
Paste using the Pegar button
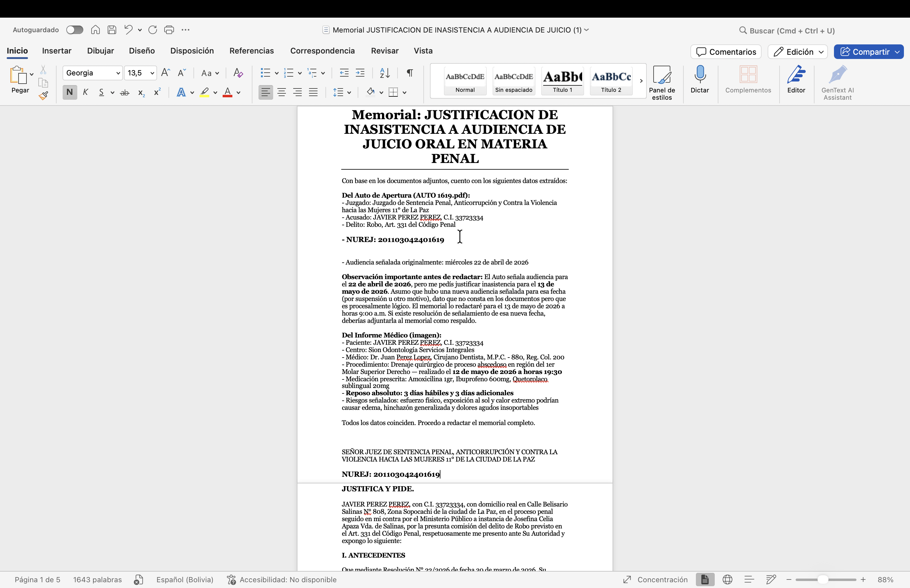20,79
